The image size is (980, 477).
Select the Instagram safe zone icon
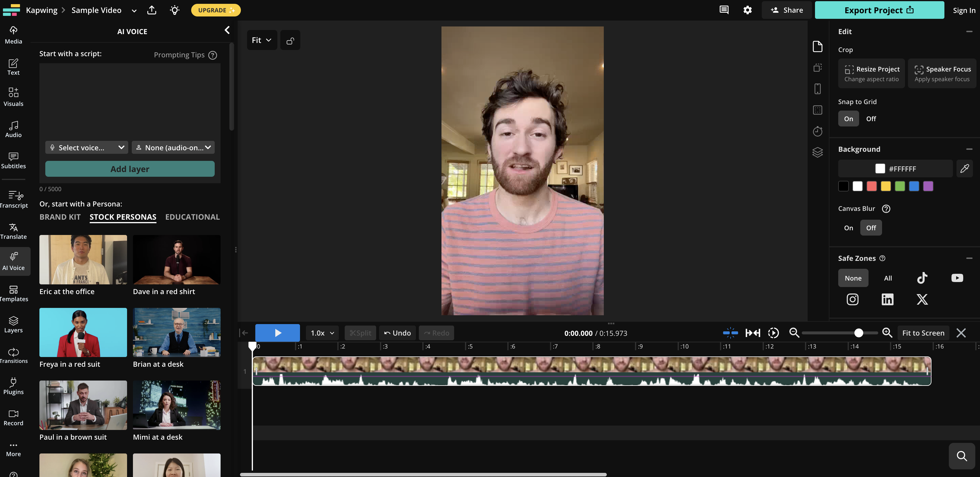point(852,299)
